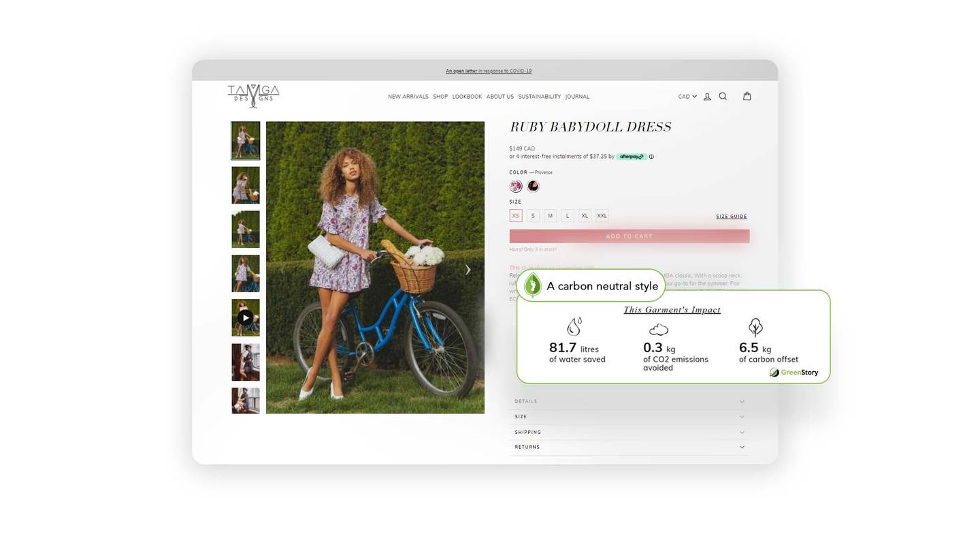Click the Add to Cart button

click(x=630, y=236)
